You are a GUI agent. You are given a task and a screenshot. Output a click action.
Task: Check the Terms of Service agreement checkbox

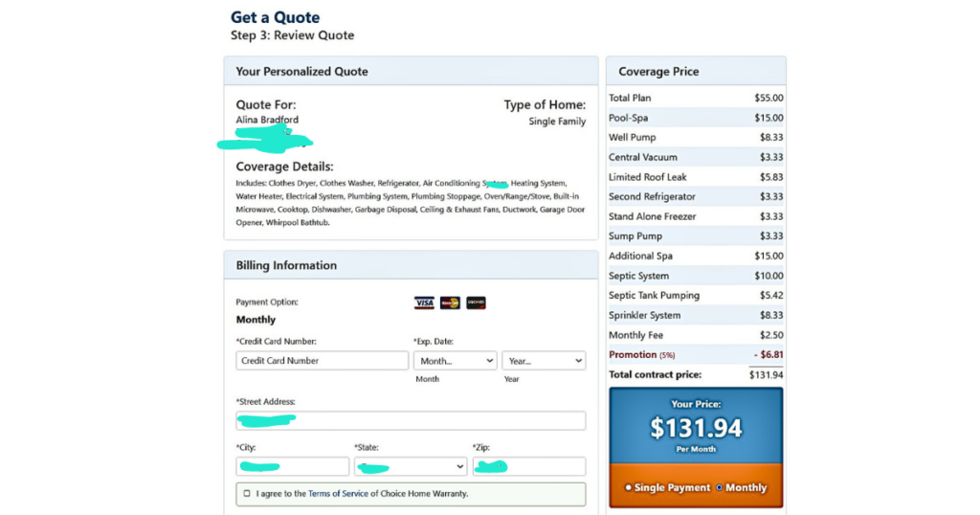tap(247, 494)
